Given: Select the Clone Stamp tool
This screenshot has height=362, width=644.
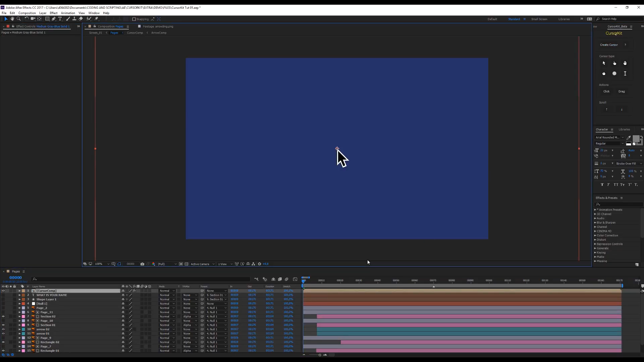Looking at the screenshot, I should (x=74, y=19).
